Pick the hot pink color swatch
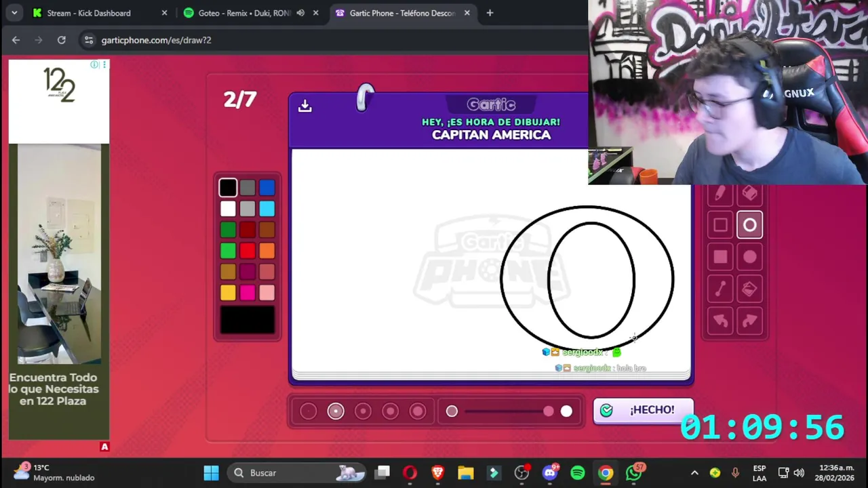Image resolution: width=868 pixels, height=488 pixels. point(248,293)
